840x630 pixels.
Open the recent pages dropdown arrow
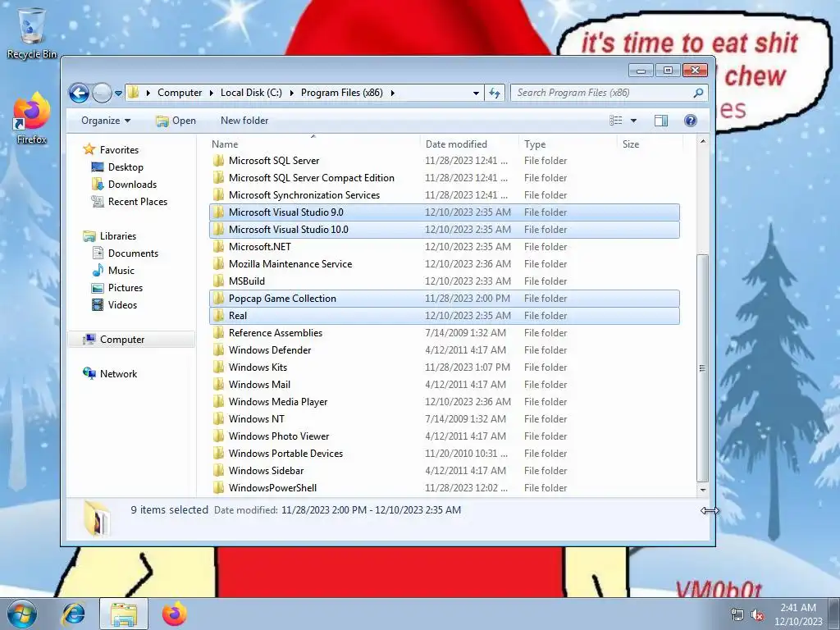(x=118, y=94)
